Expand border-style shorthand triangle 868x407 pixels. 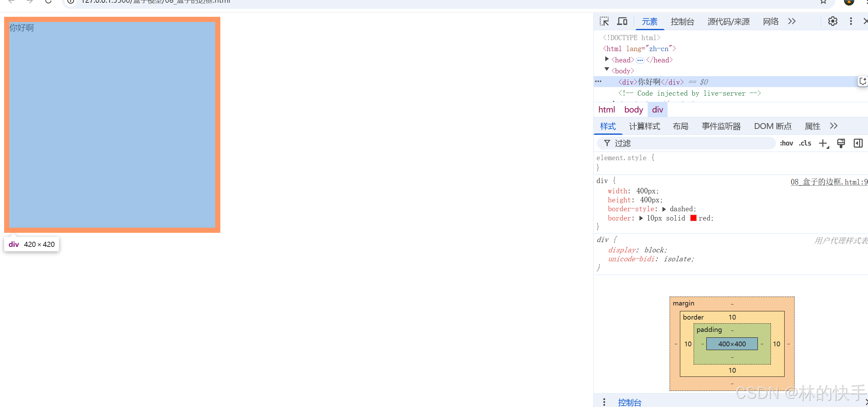pyautogui.click(x=664, y=209)
